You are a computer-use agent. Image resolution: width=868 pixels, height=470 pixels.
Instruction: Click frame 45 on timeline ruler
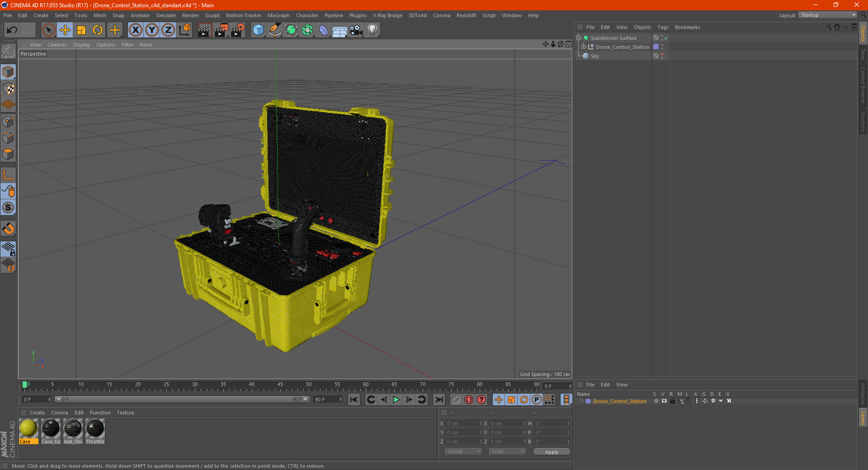coord(280,385)
